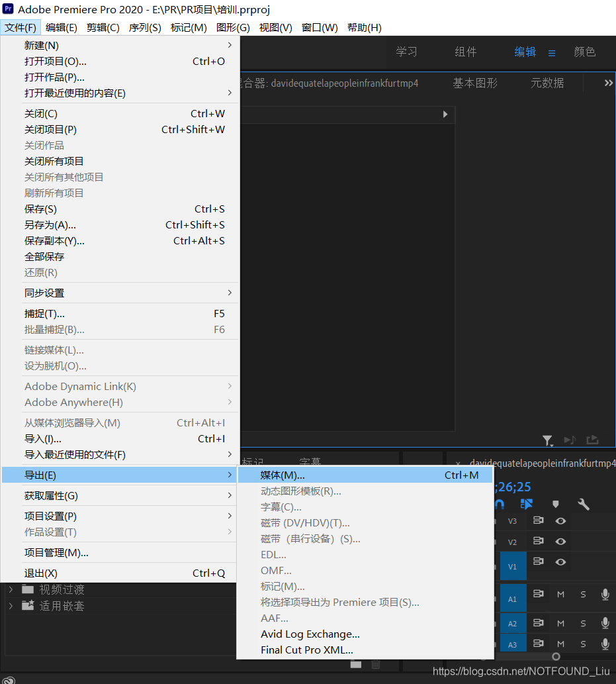Open the 元数据 panel tab
This screenshot has height=684, width=616.
pyautogui.click(x=547, y=83)
